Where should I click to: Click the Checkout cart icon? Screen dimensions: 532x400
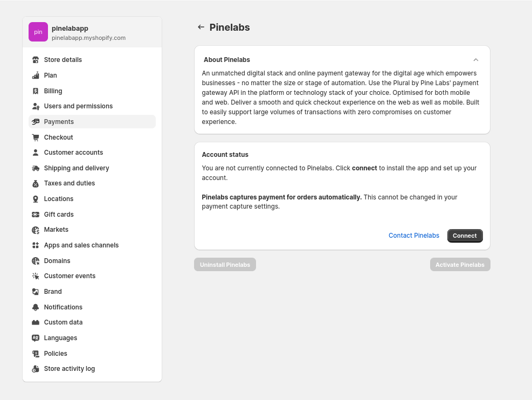[x=36, y=137]
